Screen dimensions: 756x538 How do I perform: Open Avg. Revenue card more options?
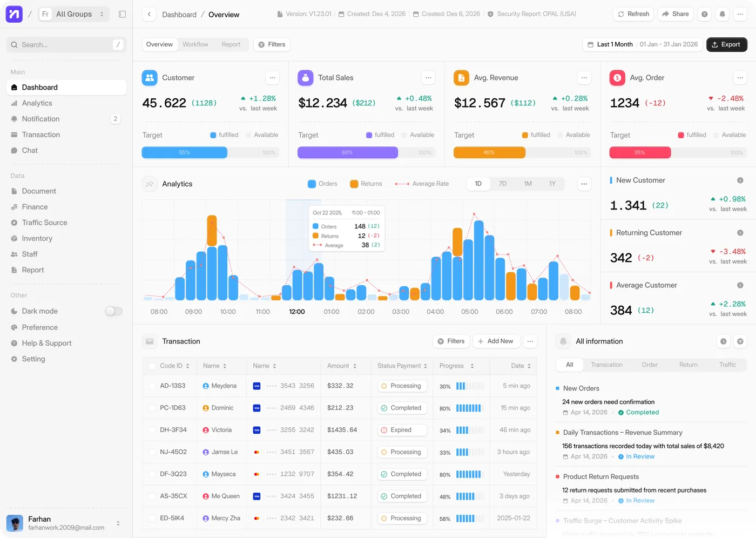click(x=584, y=78)
